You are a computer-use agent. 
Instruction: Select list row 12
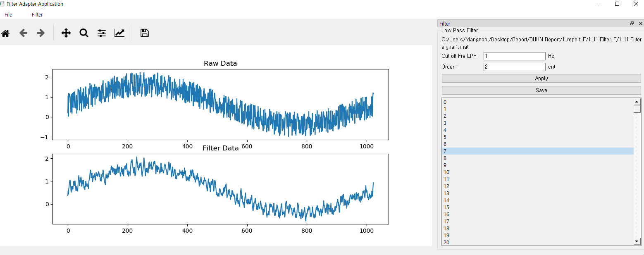pos(538,186)
